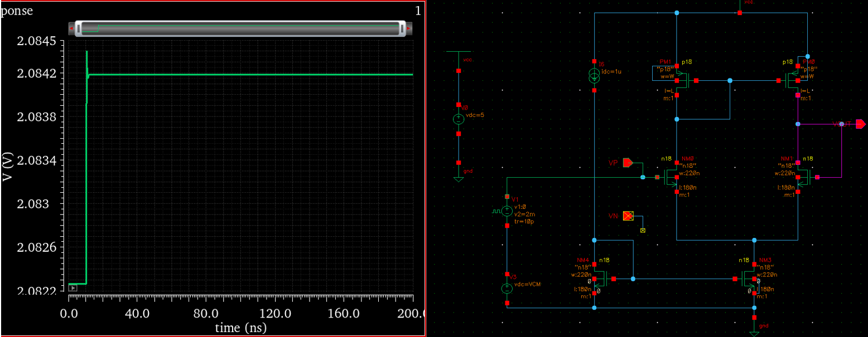Select the V0 DC voltage source symbol

click(x=458, y=119)
